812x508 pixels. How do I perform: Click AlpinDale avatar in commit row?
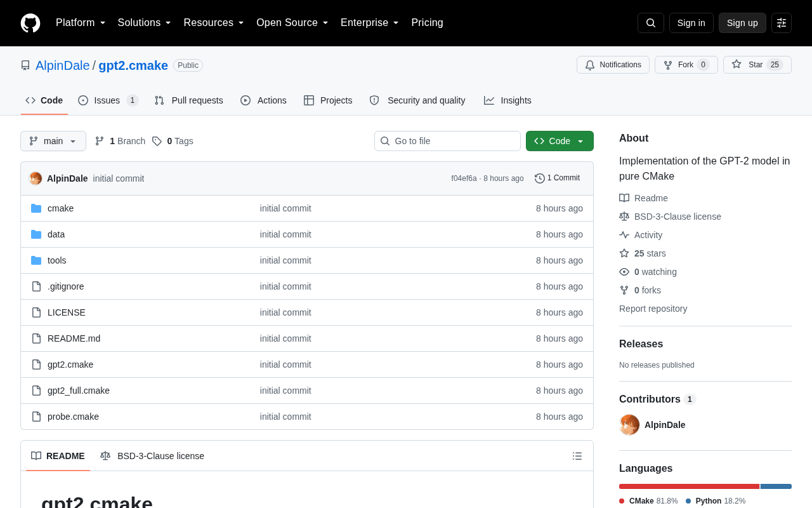(x=36, y=178)
